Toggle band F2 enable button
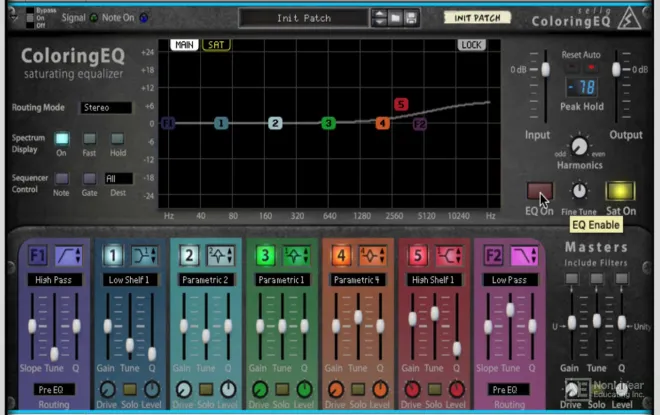 (493, 255)
